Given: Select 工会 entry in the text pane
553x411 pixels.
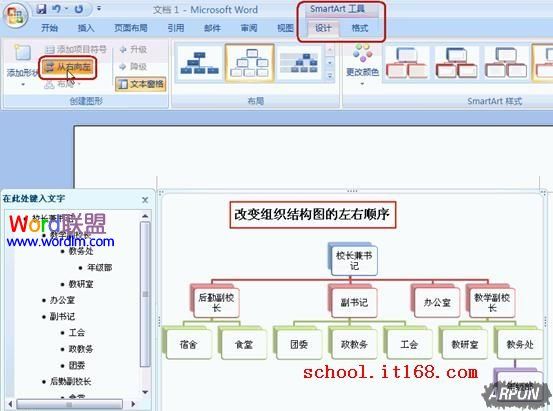Looking at the screenshot, I should tap(77, 333).
